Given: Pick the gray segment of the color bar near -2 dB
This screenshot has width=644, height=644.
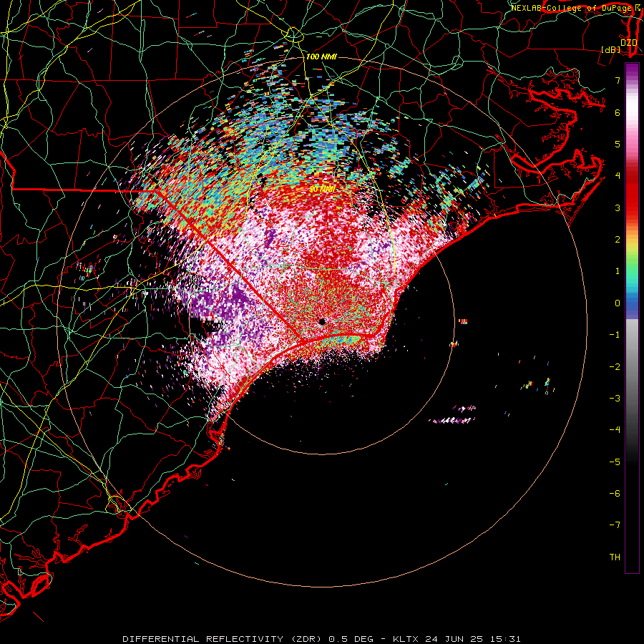Looking at the screenshot, I should pyautogui.click(x=632, y=366).
